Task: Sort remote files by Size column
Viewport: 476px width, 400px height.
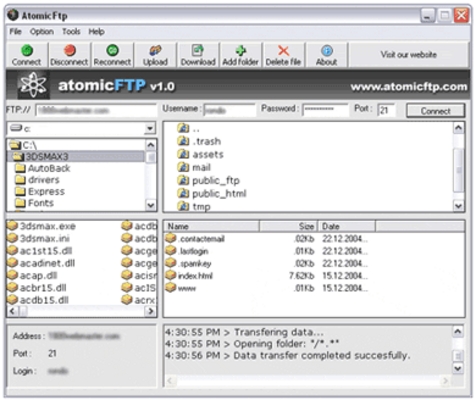Action: point(288,226)
